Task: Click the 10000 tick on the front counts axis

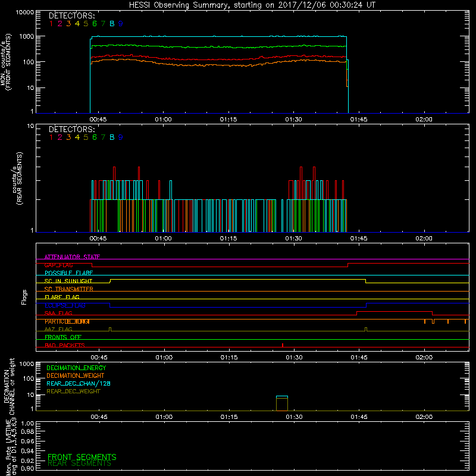Action: coord(25,12)
